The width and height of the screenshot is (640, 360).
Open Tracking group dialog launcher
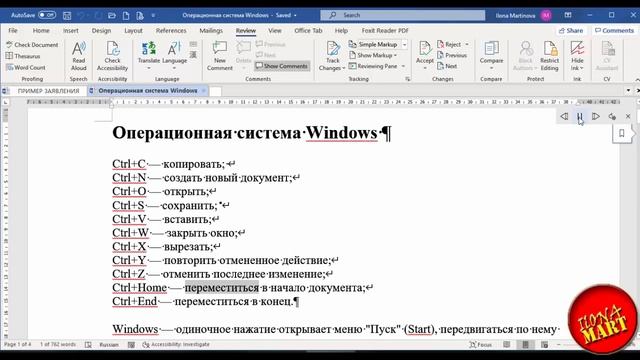(407, 79)
